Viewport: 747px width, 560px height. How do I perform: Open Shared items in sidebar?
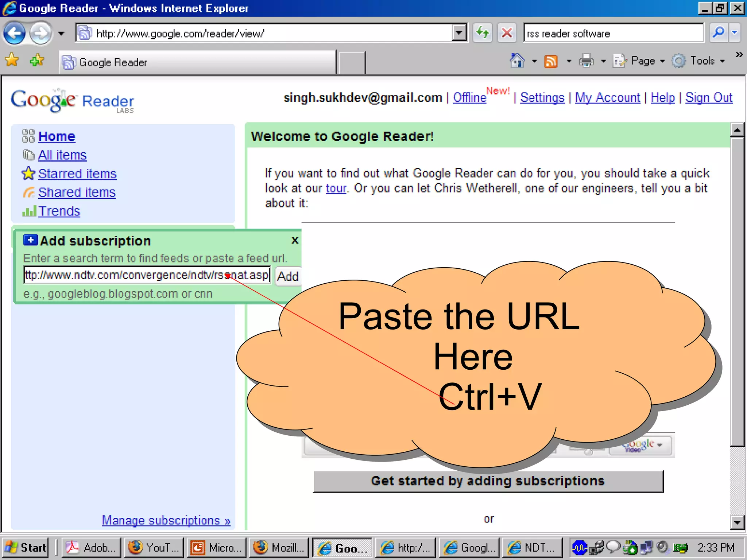coord(77,192)
